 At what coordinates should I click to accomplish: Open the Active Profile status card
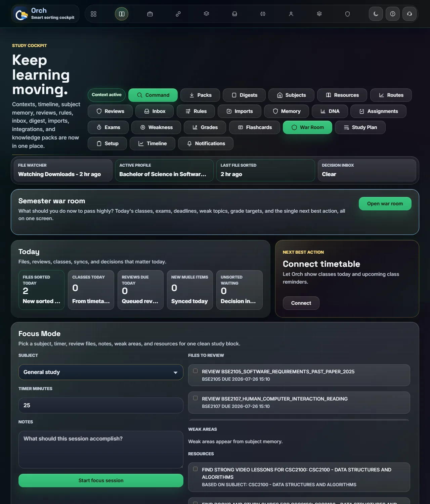click(x=164, y=170)
